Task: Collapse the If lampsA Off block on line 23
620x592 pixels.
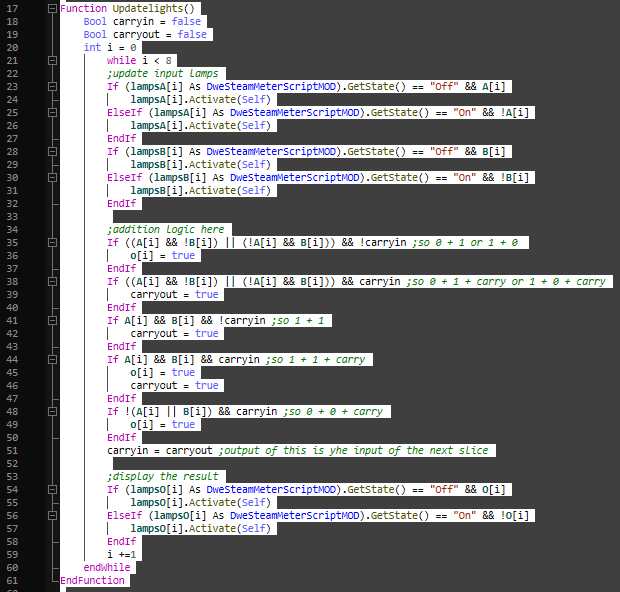Action: 52,87
